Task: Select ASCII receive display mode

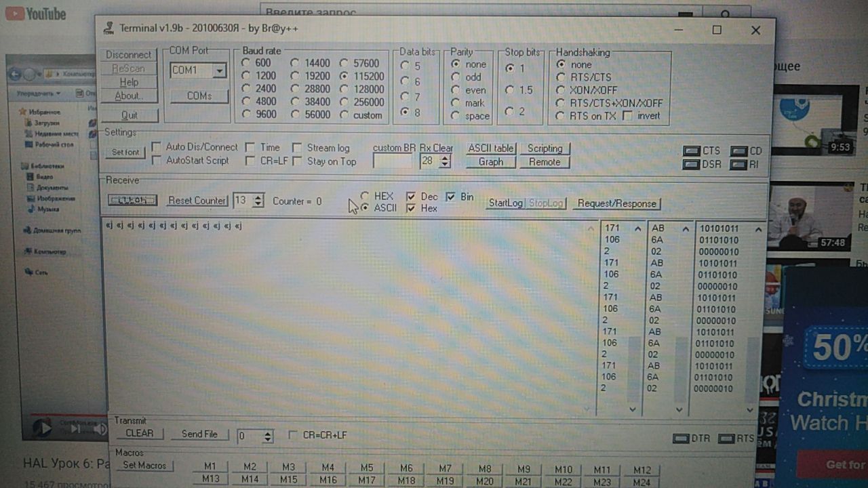Action: (x=366, y=208)
